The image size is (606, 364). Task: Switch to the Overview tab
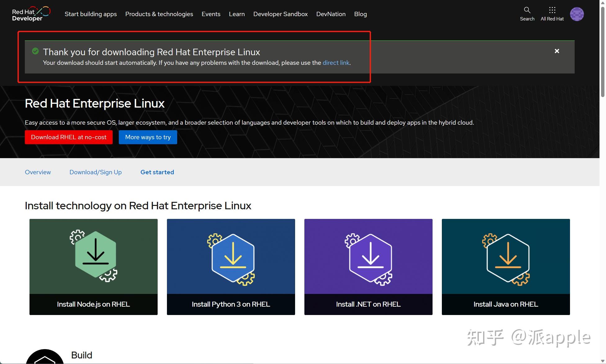pyautogui.click(x=38, y=172)
